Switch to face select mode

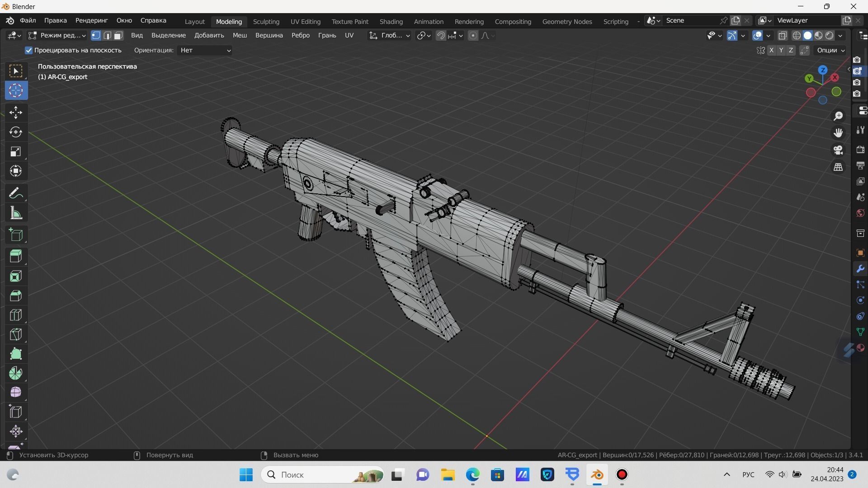118,35
